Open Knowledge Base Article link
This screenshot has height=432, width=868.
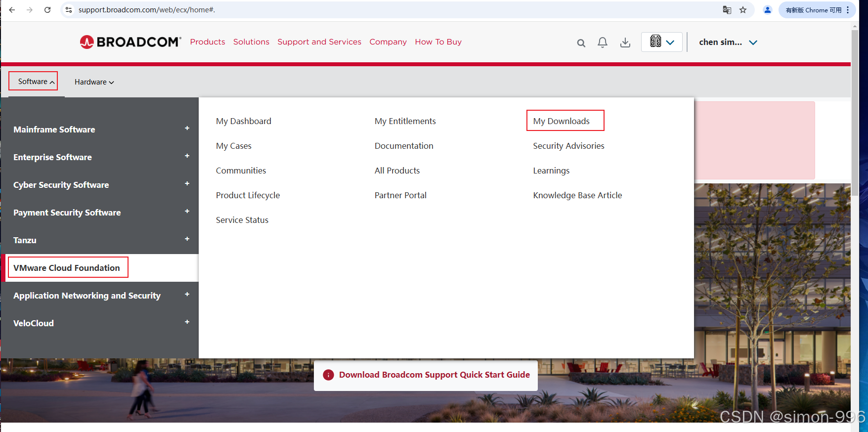click(x=578, y=195)
